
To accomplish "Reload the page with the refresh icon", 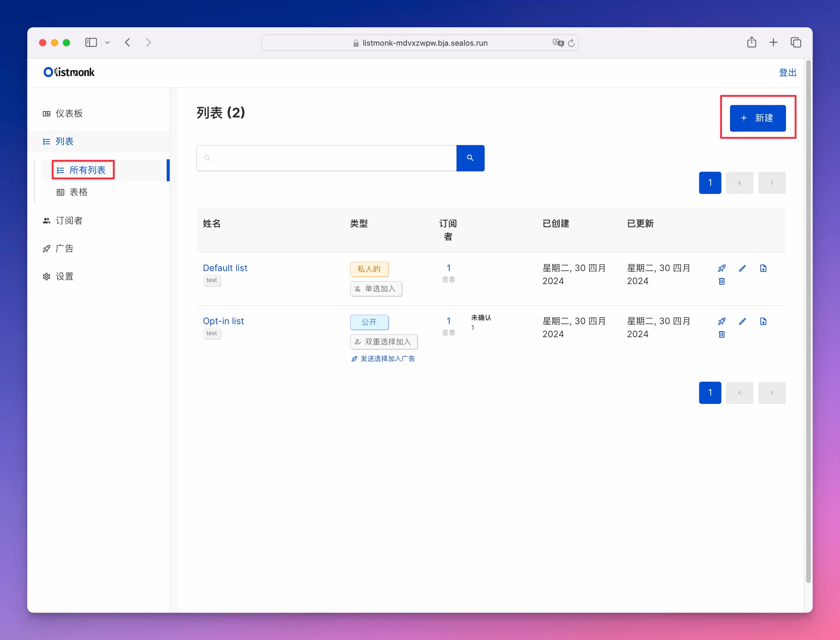I will click(571, 43).
